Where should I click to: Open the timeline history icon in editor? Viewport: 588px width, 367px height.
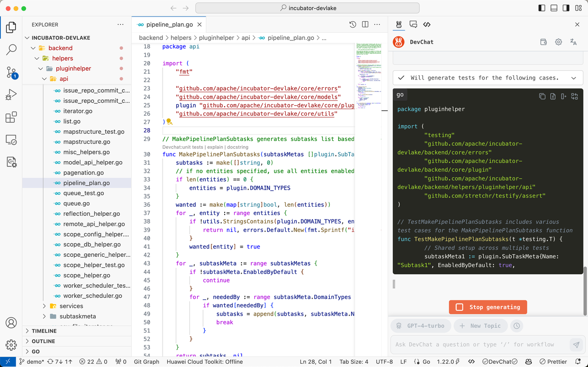[352, 24]
